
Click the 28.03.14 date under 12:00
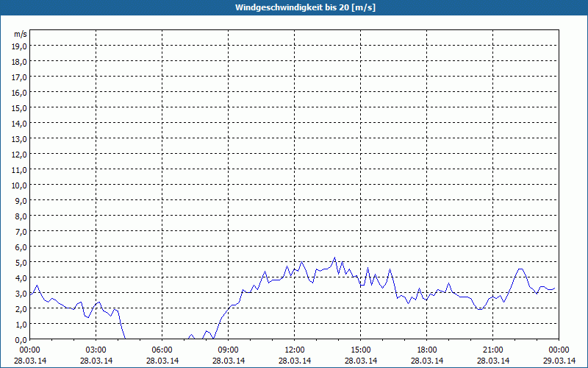[295, 361]
